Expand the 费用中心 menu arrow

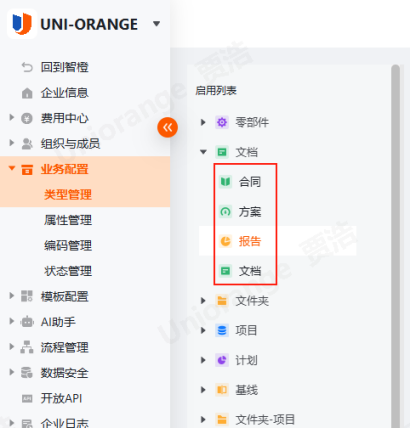[x=12, y=117]
